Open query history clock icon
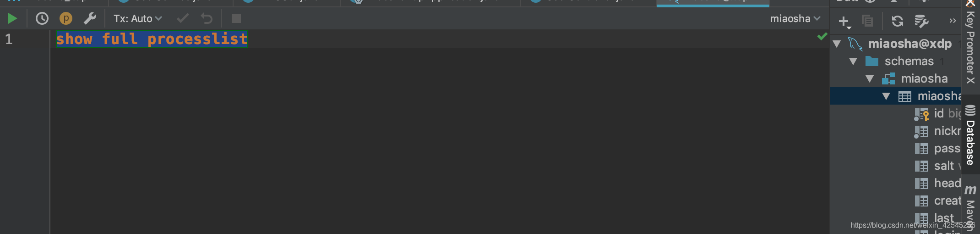 (x=42, y=19)
